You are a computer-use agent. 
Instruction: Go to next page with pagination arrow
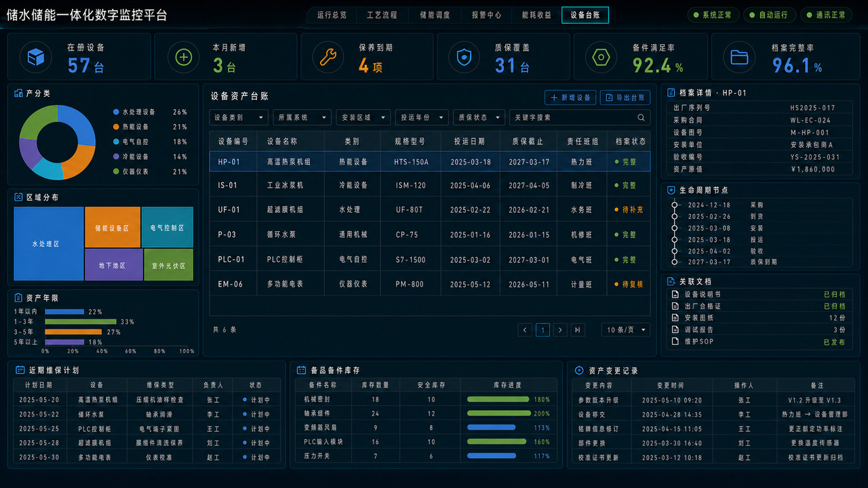pos(560,330)
